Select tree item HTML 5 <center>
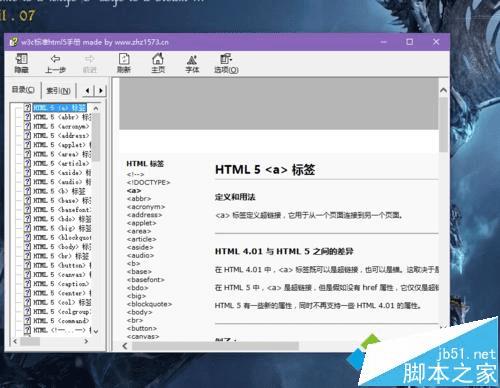The width and height of the screenshot is (500, 388). (x=62, y=293)
